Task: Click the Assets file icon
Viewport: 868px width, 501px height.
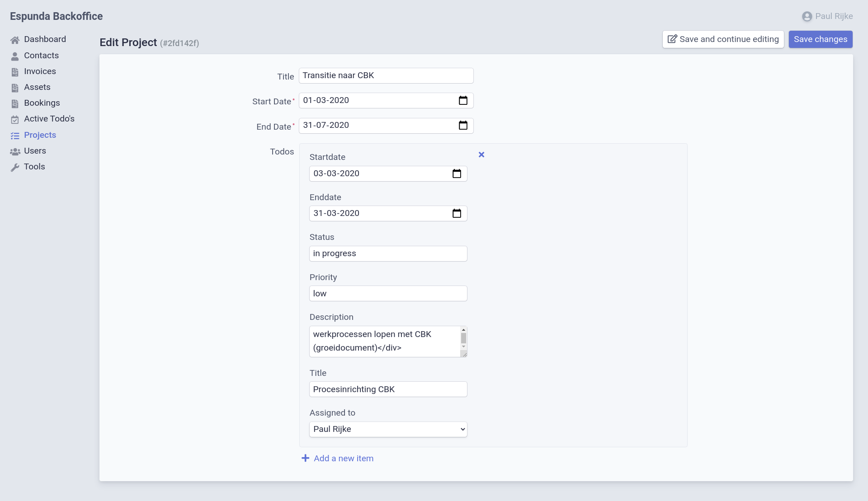Action: [15, 87]
